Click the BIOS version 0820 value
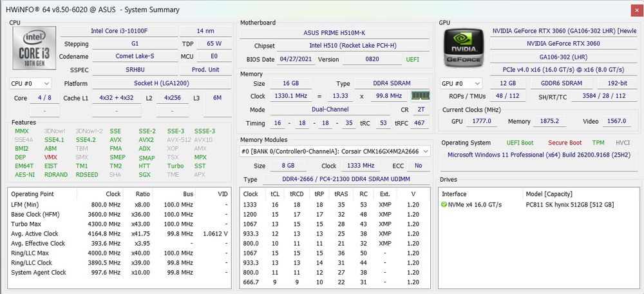 [x=372, y=59]
